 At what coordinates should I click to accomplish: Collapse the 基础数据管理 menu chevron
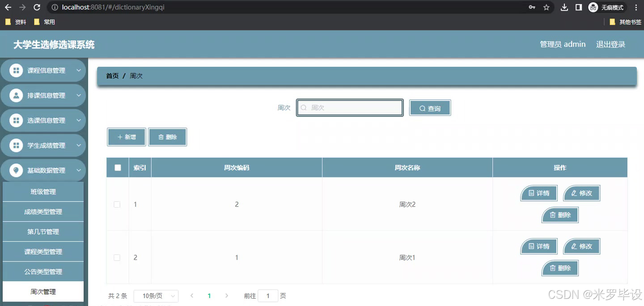coord(79,170)
